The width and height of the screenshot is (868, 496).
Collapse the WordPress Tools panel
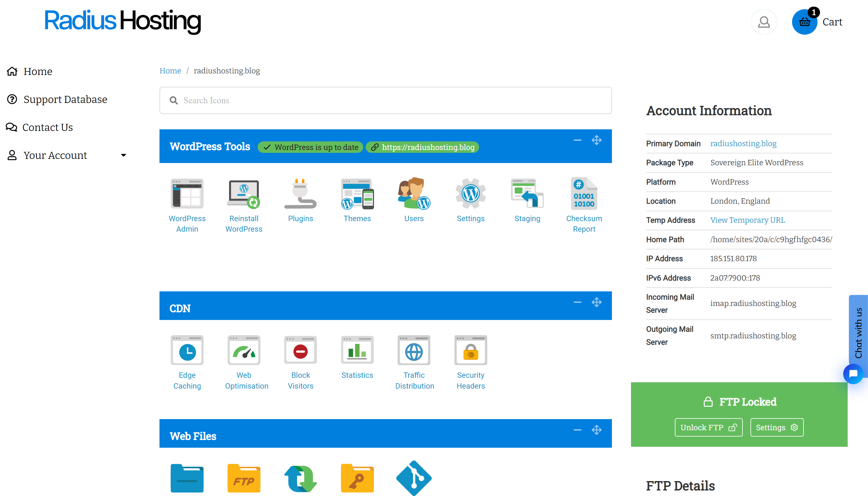577,140
